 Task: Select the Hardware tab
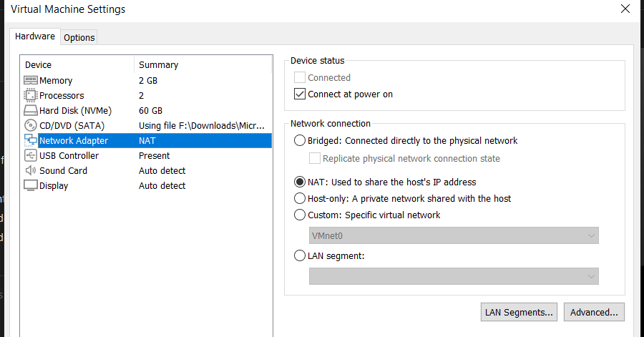[35, 36]
